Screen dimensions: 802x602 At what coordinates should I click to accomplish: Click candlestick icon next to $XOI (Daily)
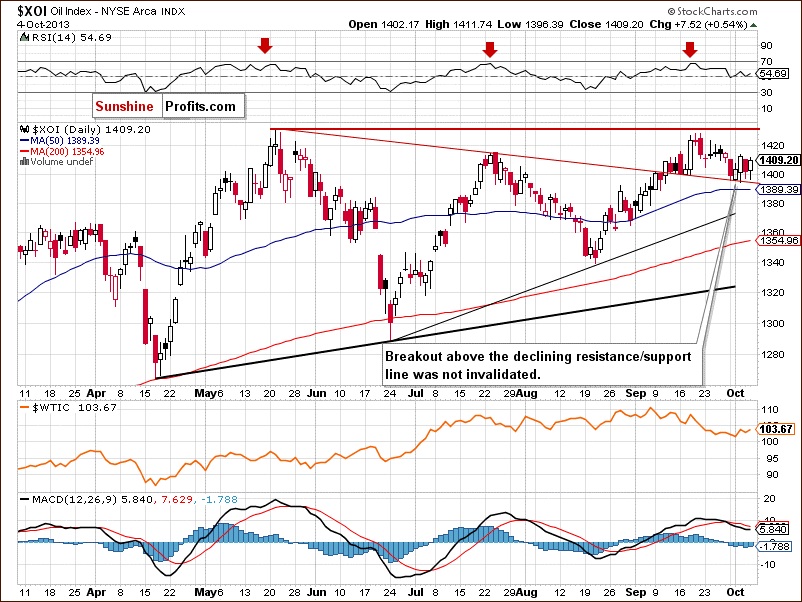pos(25,129)
